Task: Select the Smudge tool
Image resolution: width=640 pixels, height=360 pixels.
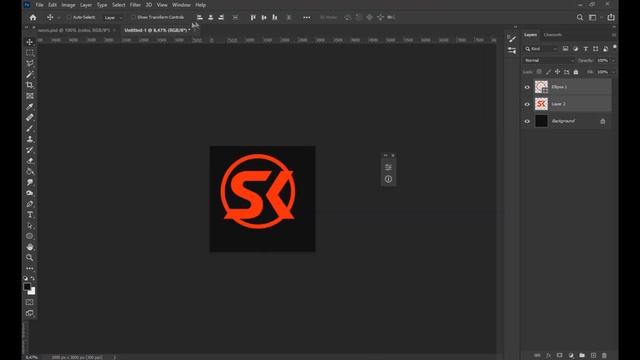Action: [x=30, y=182]
